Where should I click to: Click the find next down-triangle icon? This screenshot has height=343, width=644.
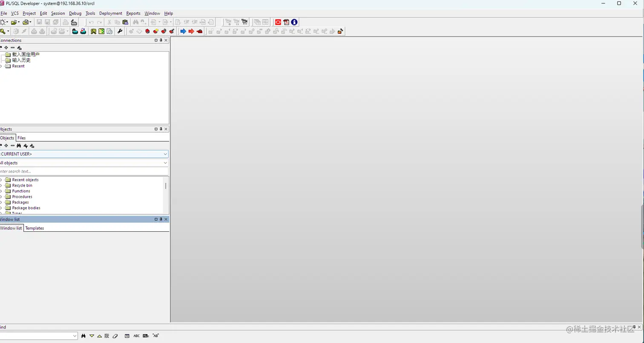pos(92,336)
